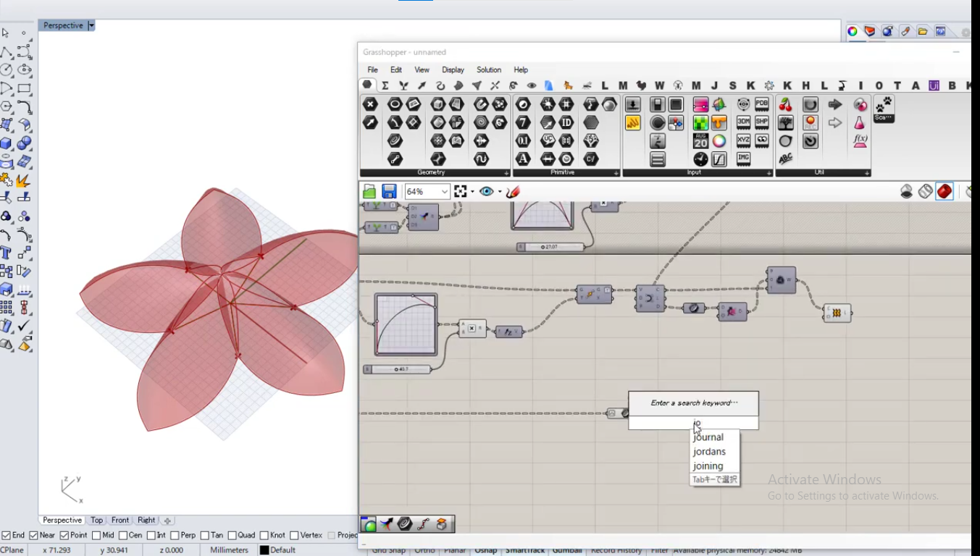Add the Clock component from Input panel
This screenshot has height=556, width=980.
tap(700, 159)
